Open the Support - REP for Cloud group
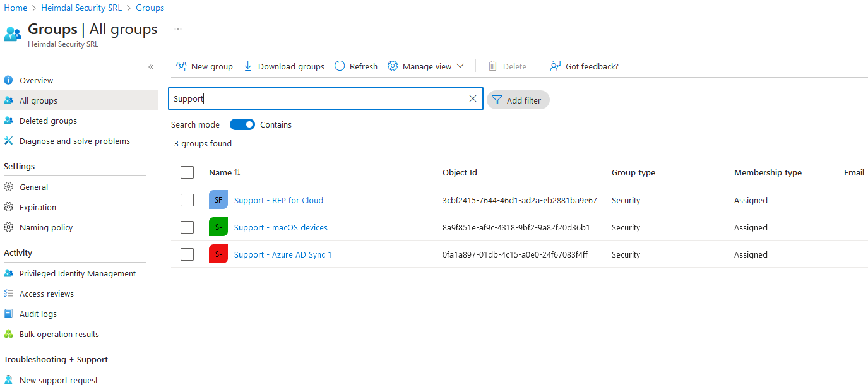The height and width of the screenshot is (392, 868). point(278,200)
